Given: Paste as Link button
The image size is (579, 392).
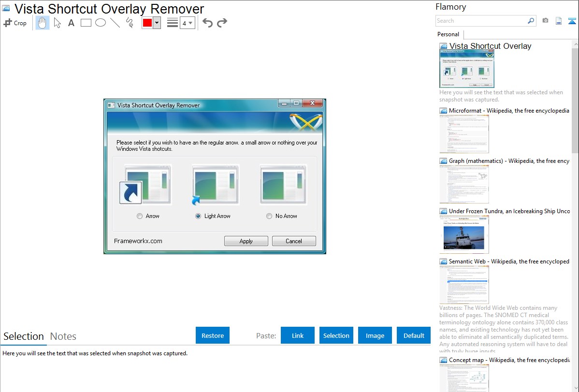Looking at the screenshot, I should [298, 335].
